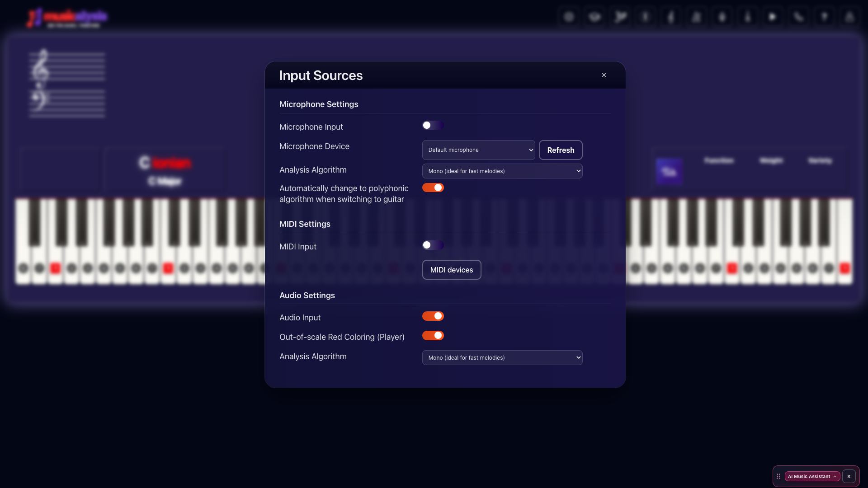Enable the Microphone Input switch
This screenshot has height=488, width=868.
pos(433,125)
